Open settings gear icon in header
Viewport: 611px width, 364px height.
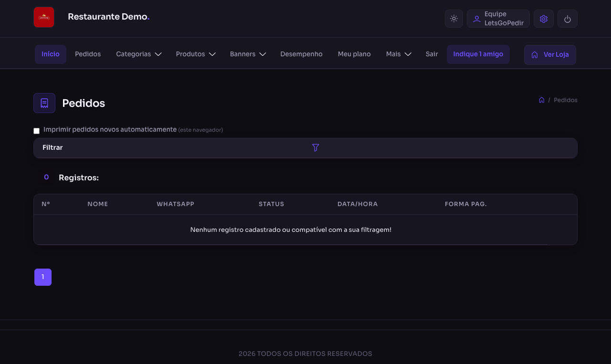[x=544, y=19]
